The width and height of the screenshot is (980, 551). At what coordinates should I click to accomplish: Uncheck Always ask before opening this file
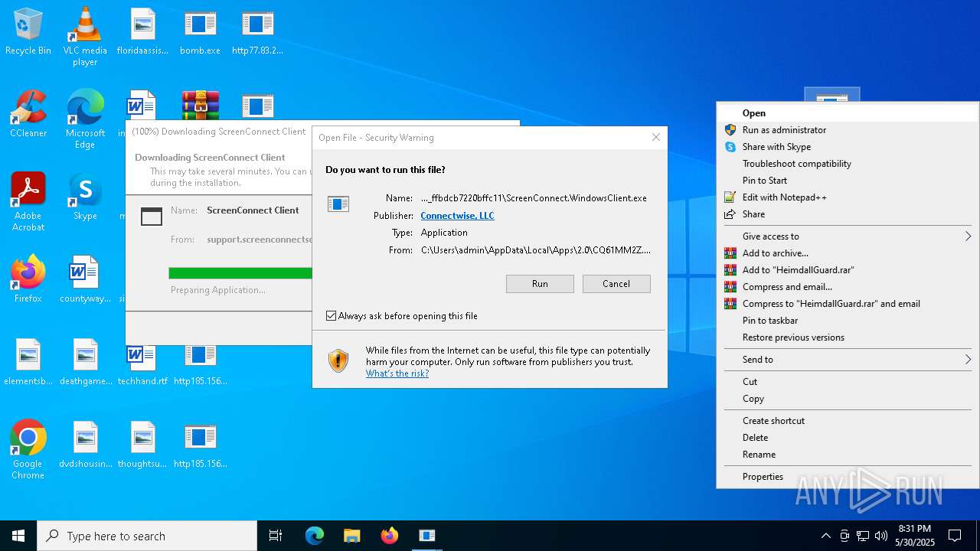pos(332,316)
